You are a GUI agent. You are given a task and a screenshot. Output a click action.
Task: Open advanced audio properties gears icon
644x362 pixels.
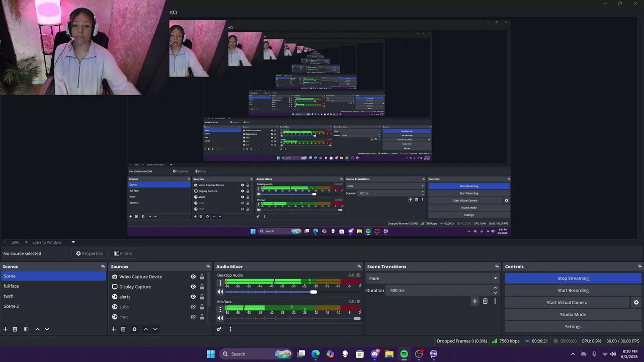coord(219,329)
